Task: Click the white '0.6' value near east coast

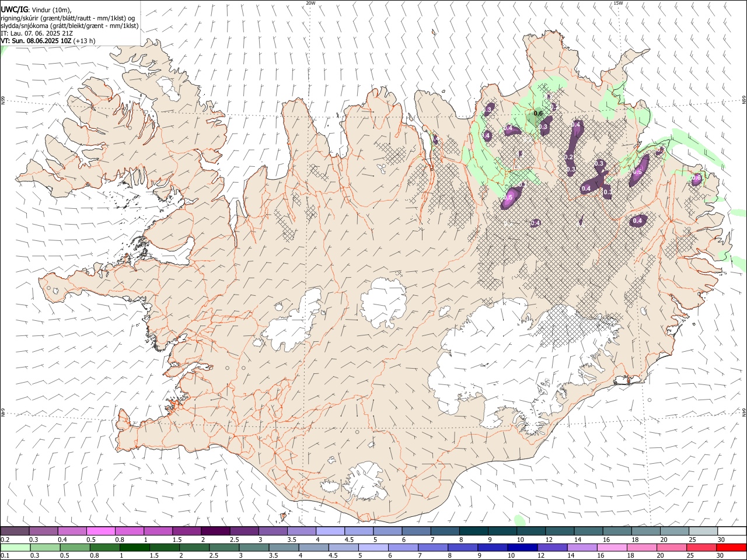Action: 696,178
